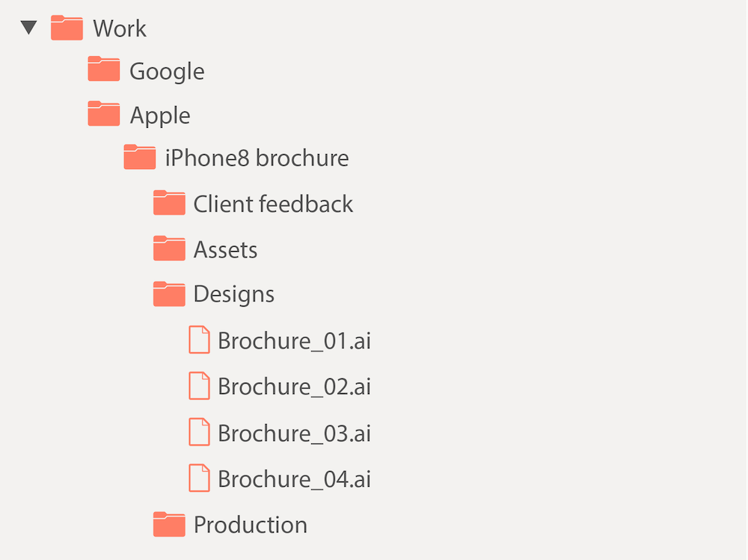Click the Google folder icon
This screenshot has width=748, height=560.
pyautogui.click(x=103, y=70)
